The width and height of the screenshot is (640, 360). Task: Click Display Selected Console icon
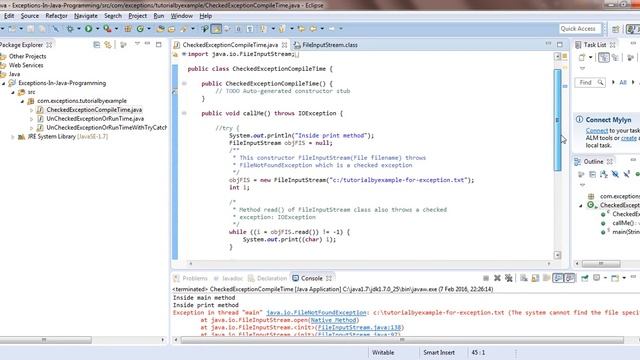(x=596, y=278)
